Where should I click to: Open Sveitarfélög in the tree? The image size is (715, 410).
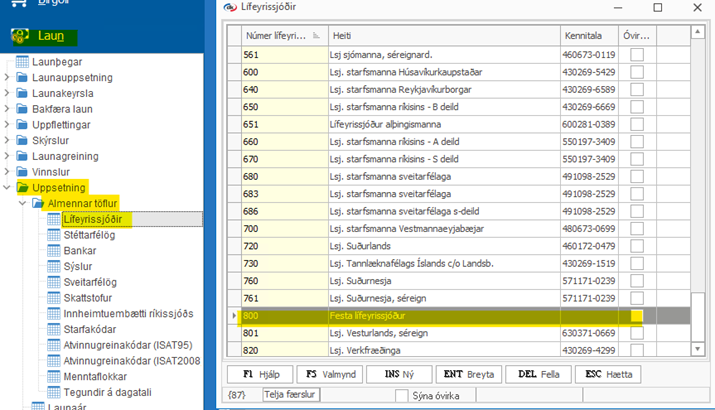coord(89,282)
